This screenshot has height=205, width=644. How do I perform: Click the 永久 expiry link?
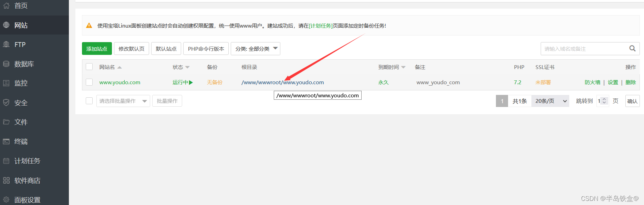pyautogui.click(x=383, y=82)
